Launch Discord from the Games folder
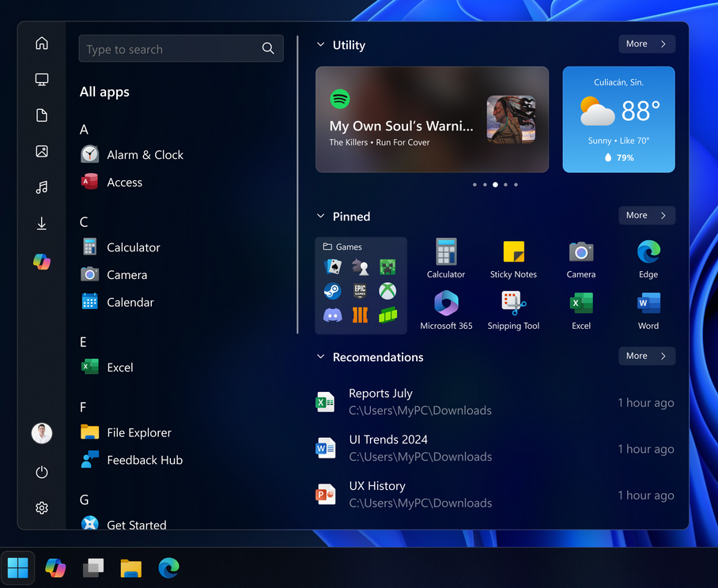The height and width of the screenshot is (588, 718). (x=332, y=315)
